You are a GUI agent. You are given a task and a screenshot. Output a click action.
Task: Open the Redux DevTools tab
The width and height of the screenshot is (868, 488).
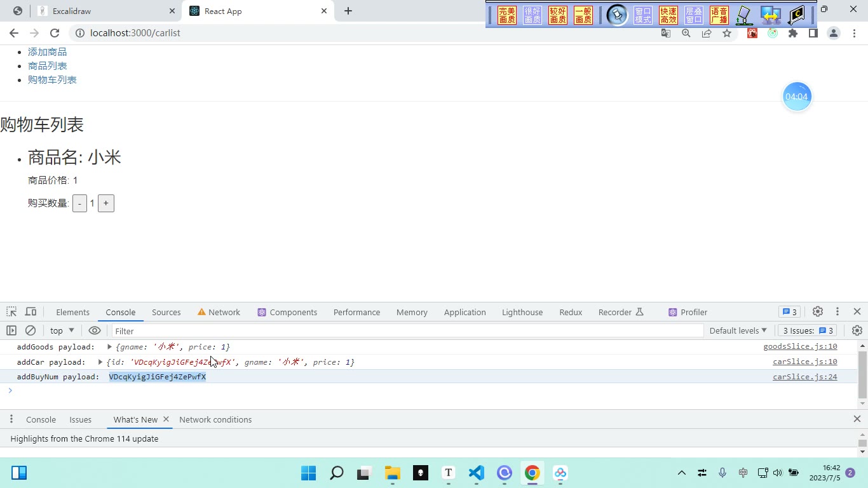(571, 312)
